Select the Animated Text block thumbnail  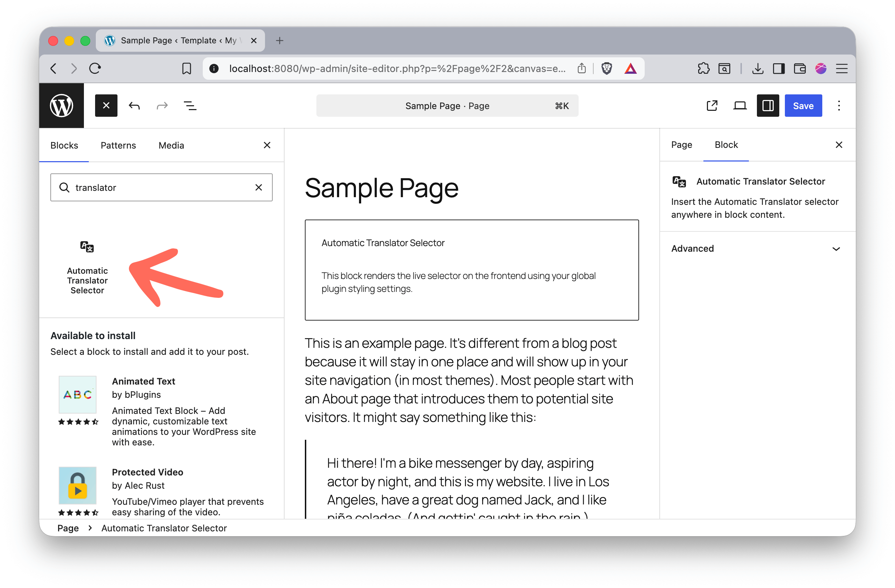click(x=78, y=394)
